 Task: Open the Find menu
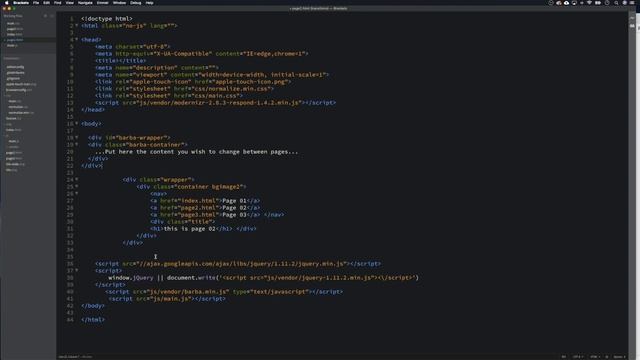tap(58, 2)
